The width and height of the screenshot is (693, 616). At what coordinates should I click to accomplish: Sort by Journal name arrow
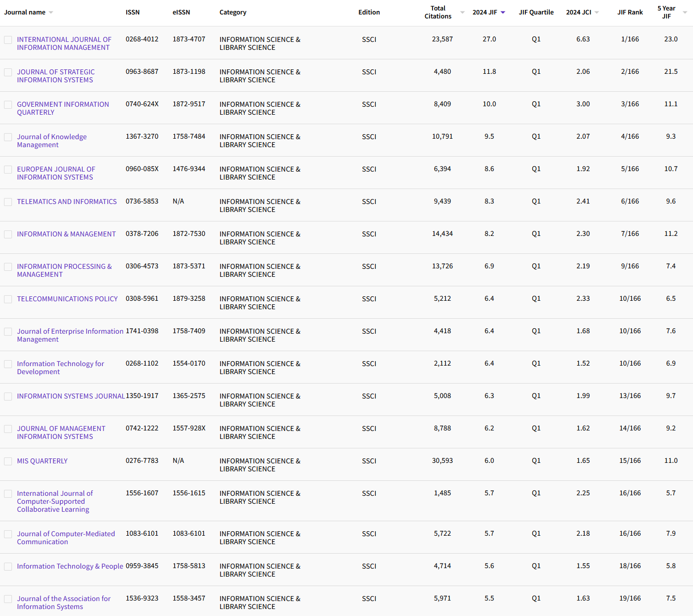pyautogui.click(x=51, y=12)
